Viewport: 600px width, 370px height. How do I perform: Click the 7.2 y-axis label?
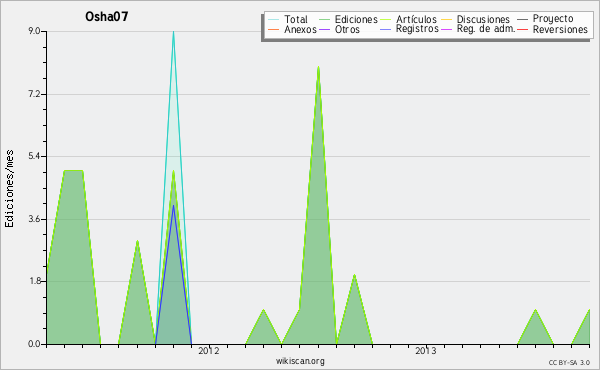tap(34, 94)
